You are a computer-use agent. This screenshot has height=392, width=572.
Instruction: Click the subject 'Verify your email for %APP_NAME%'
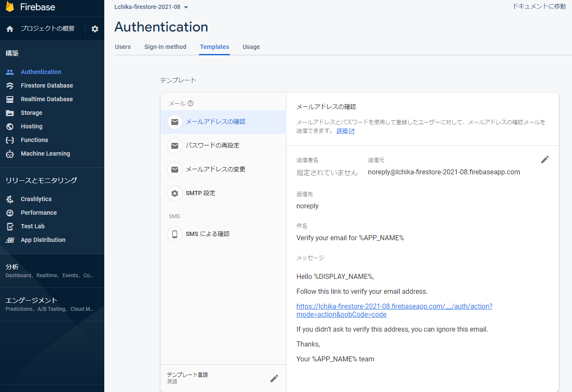(350, 238)
